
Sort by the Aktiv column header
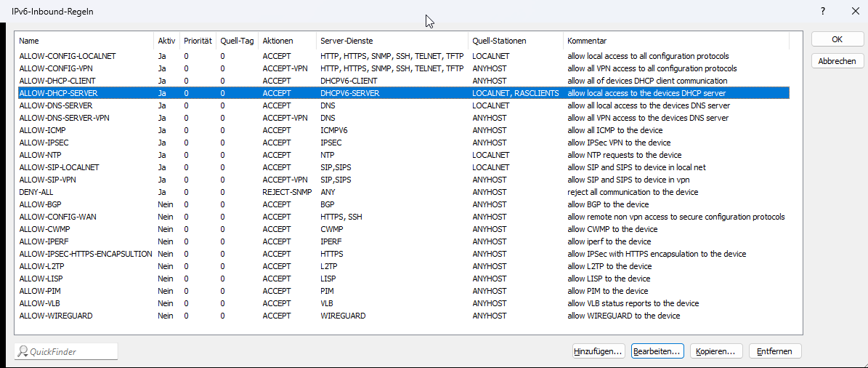pos(166,41)
